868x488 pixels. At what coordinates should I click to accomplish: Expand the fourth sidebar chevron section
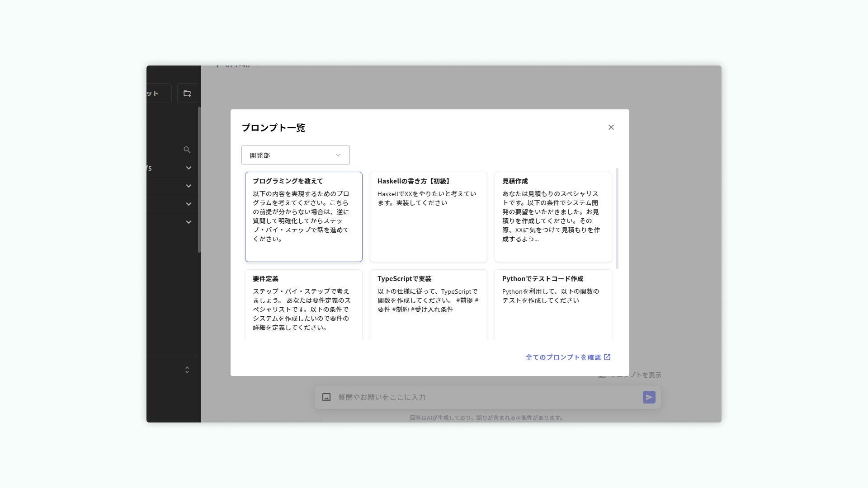[x=189, y=222]
